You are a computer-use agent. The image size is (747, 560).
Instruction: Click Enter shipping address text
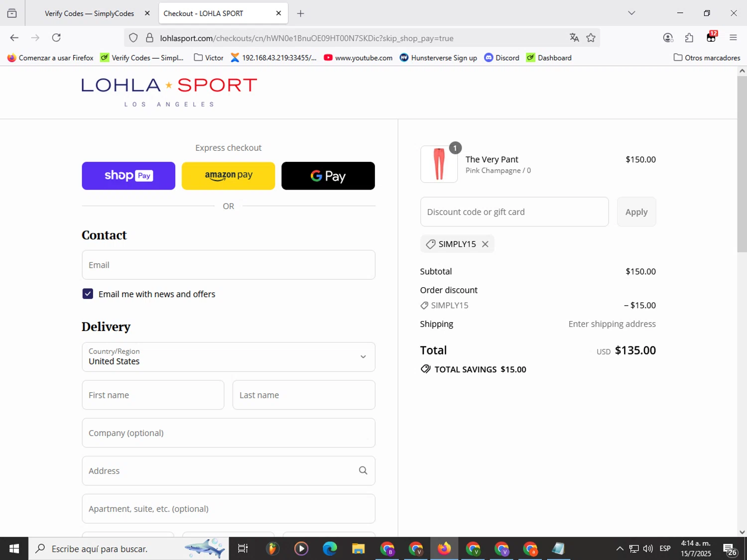[x=612, y=324]
